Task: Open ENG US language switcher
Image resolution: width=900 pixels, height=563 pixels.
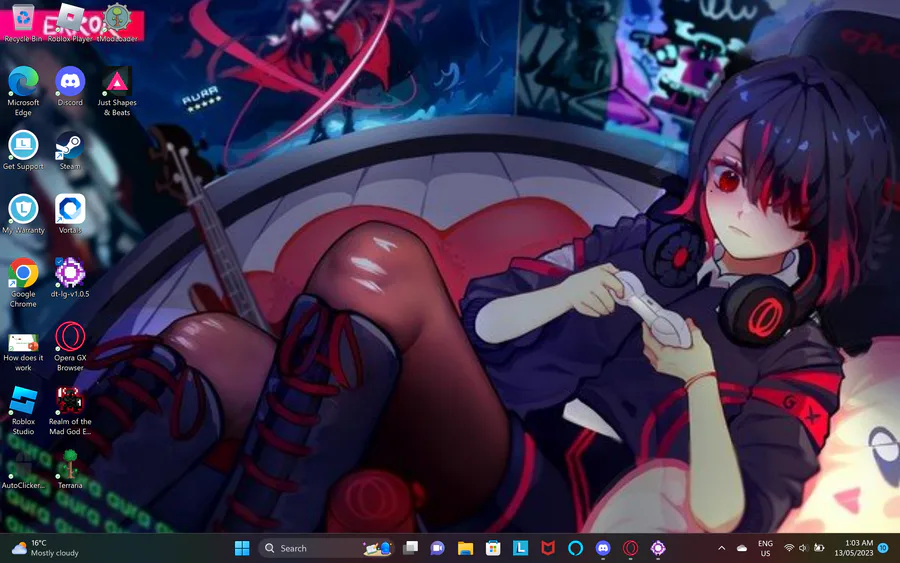Action: click(765, 549)
